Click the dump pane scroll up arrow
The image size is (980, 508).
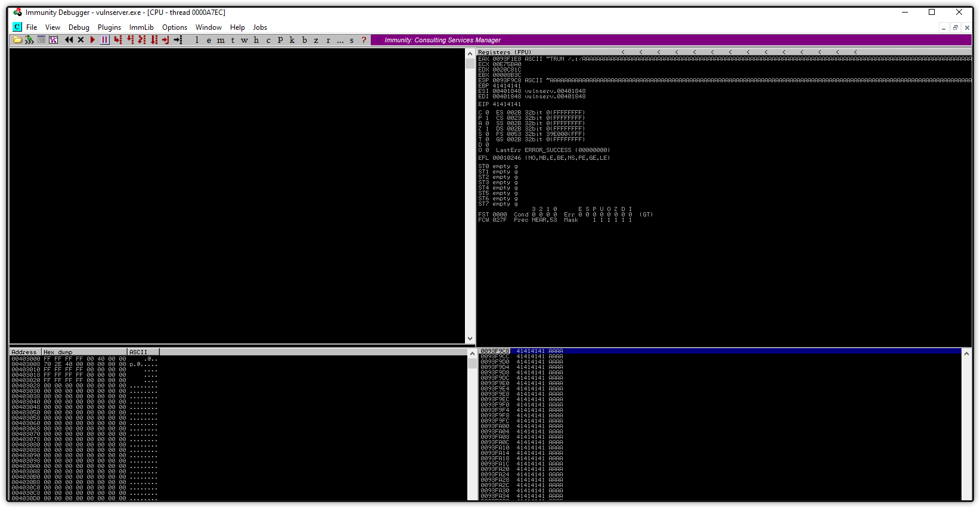click(472, 353)
